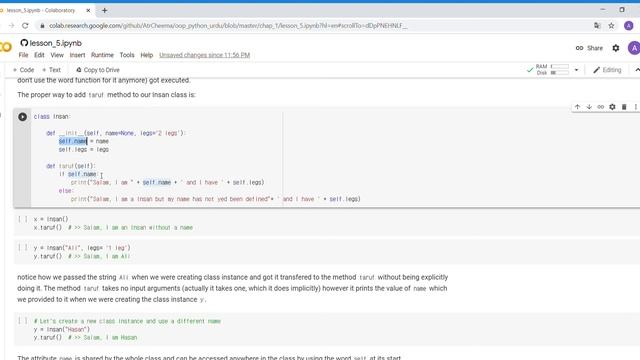Open cell settings gear in cell toolbar
This screenshot has width=640, height=360.
point(612,107)
